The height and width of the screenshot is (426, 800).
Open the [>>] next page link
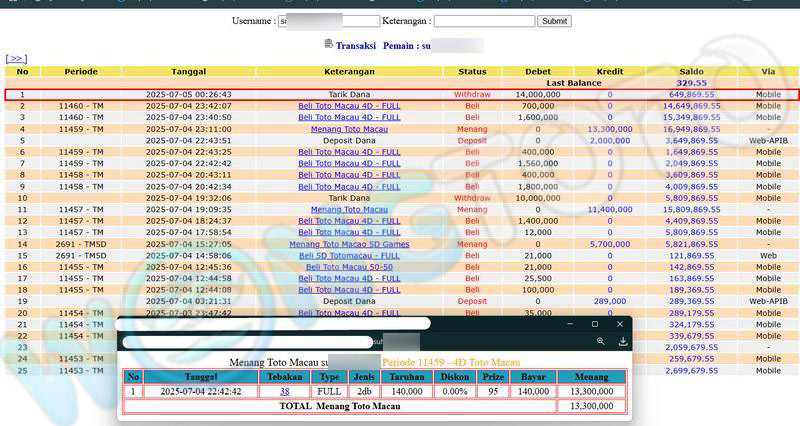coord(16,59)
